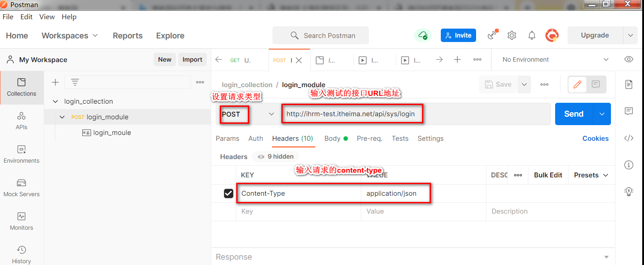Image resolution: width=644 pixels, height=265 pixels.
Task: Click the Import button
Action: click(x=192, y=59)
